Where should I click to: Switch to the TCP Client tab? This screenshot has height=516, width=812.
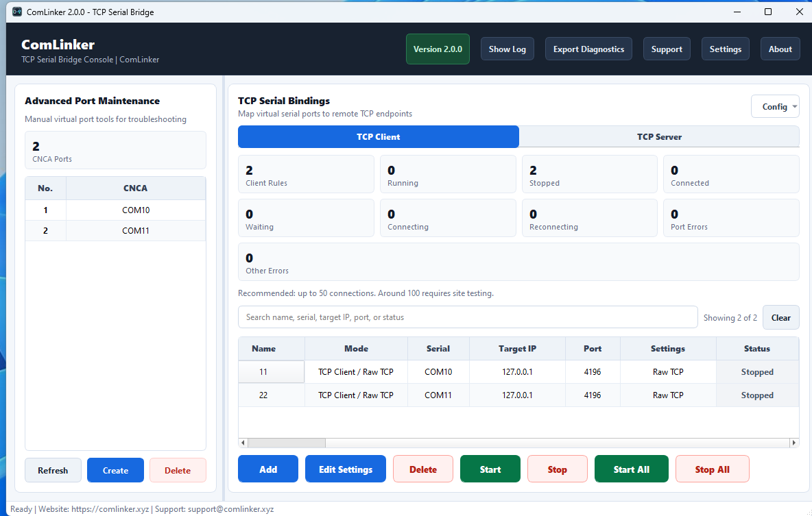click(x=378, y=136)
